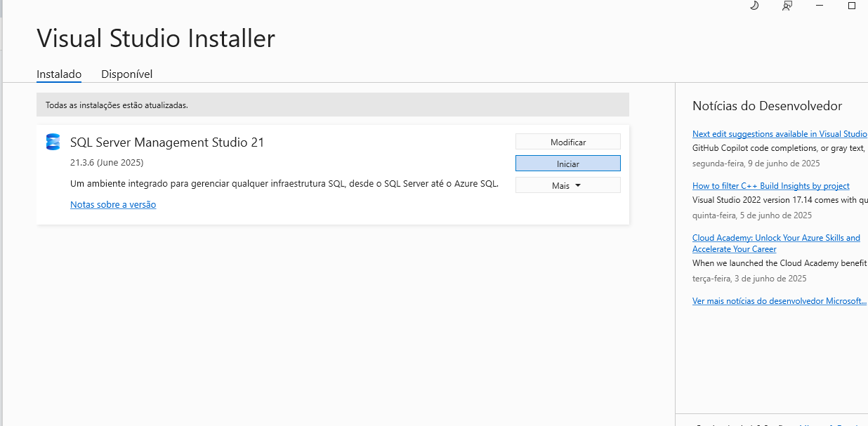Select the SQL Server Management Studio 21 title

[167, 142]
